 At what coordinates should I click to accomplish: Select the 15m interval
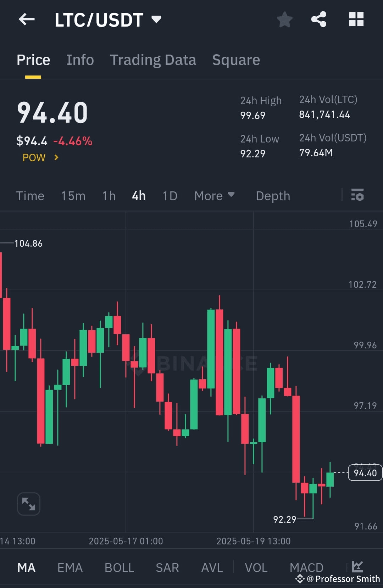(x=73, y=196)
